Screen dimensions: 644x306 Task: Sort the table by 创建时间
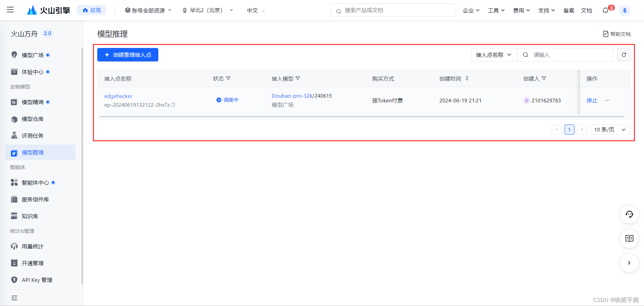point(467,78)
